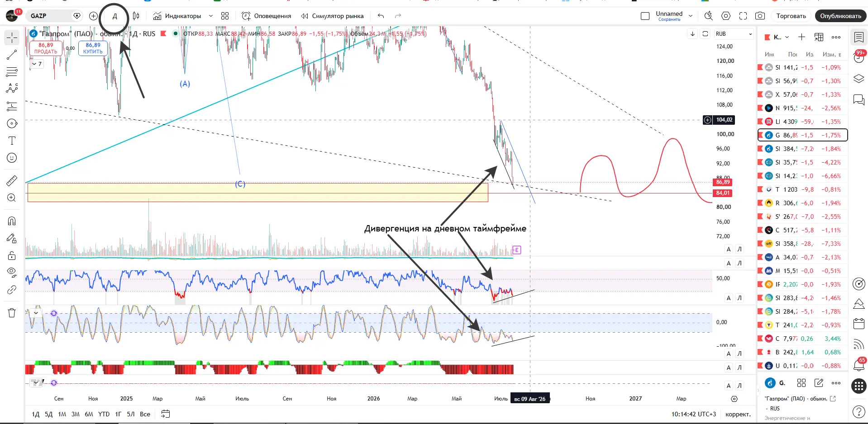Image resolution: width=868 pixels, height=424 pixels.
Task: Toggle lock all drawing tools
Action: click(12, 256)
